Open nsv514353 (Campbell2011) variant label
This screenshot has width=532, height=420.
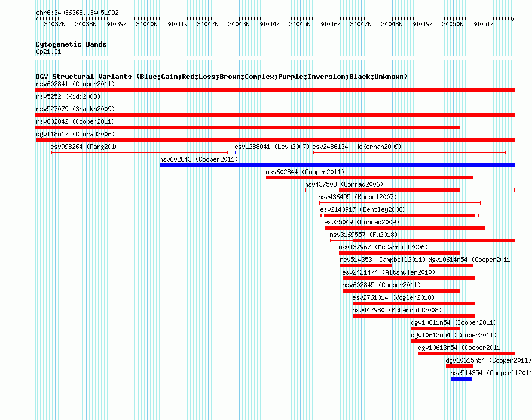click(x=383, y=260)
